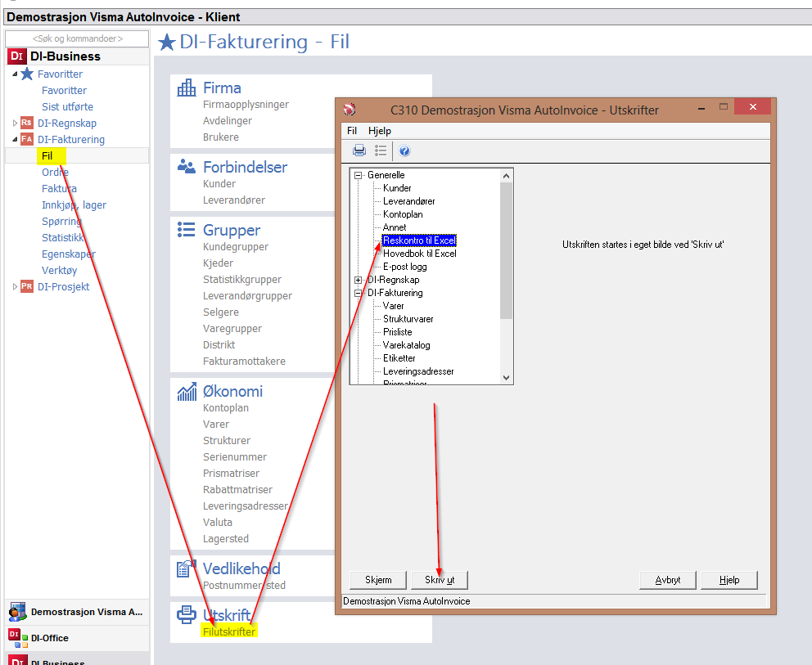This screenshot has height=665, width=812.
Task: Open Rabattmatriser under Økonomi
Action: tap(237, 490)
